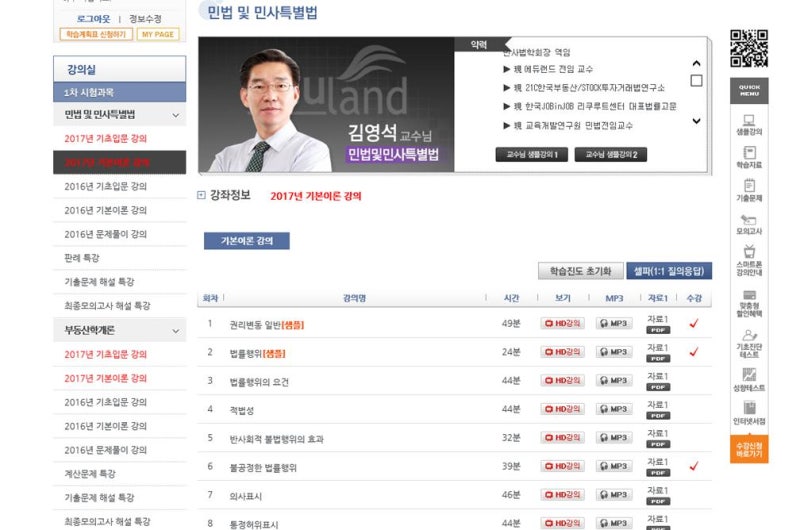This screenshot has height=530, width=800.
Task: Open 기출문제 해설 특강 under 부동산학개론
Action: click(x=99, y=498)
